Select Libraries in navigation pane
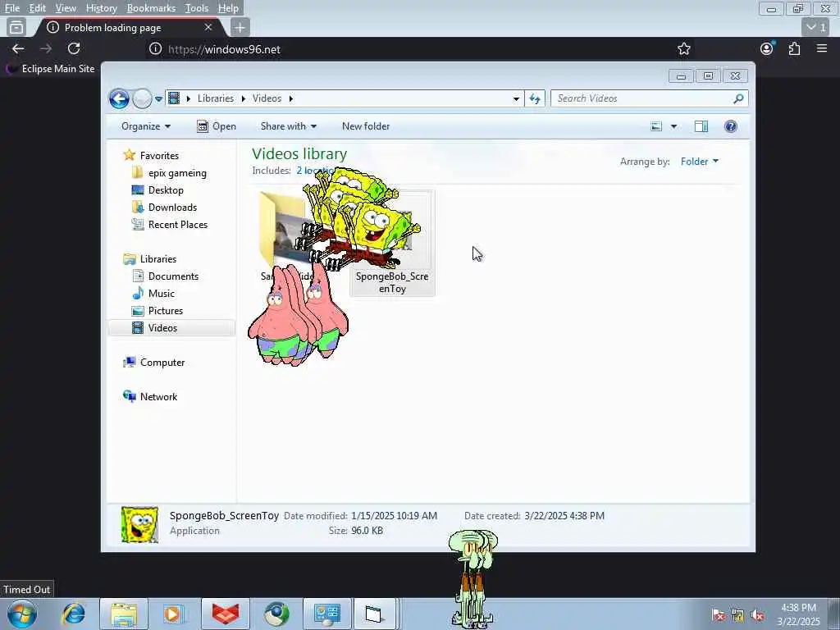The height and width of the screenshot is (630, 840). (x=158, y=258)
